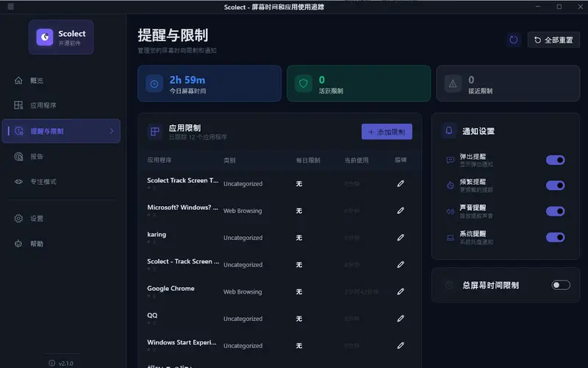This screenshot has height=368, width=588.
Task: Maximize the Scolect window
Action: coord(559,7)
